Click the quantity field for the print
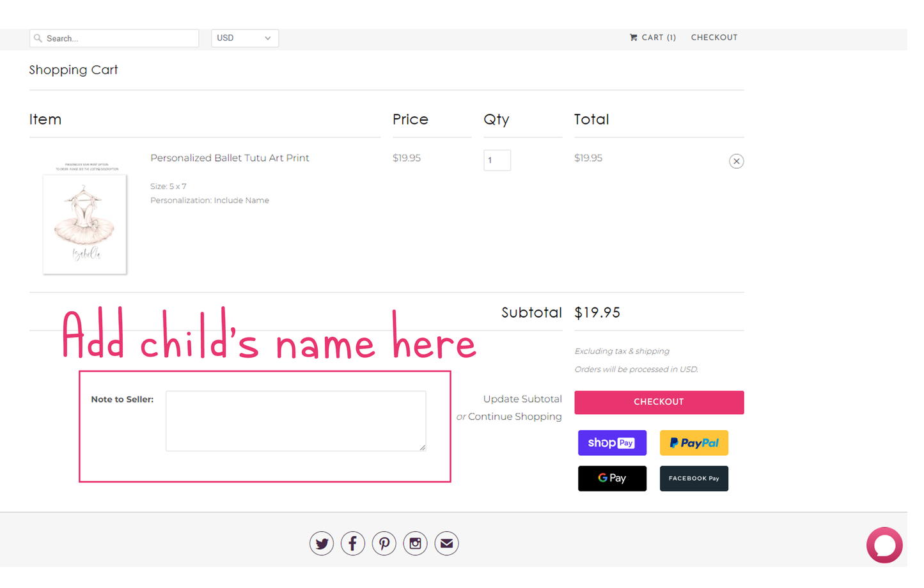Viewport: 924px width, 588px height. [497, 160]
